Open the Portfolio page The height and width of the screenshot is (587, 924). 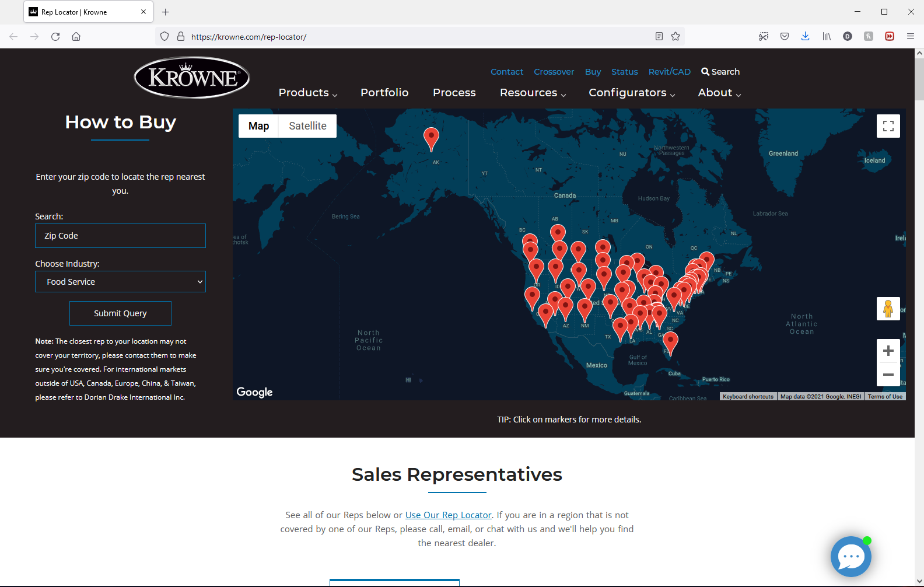click(x=384, y=93)
